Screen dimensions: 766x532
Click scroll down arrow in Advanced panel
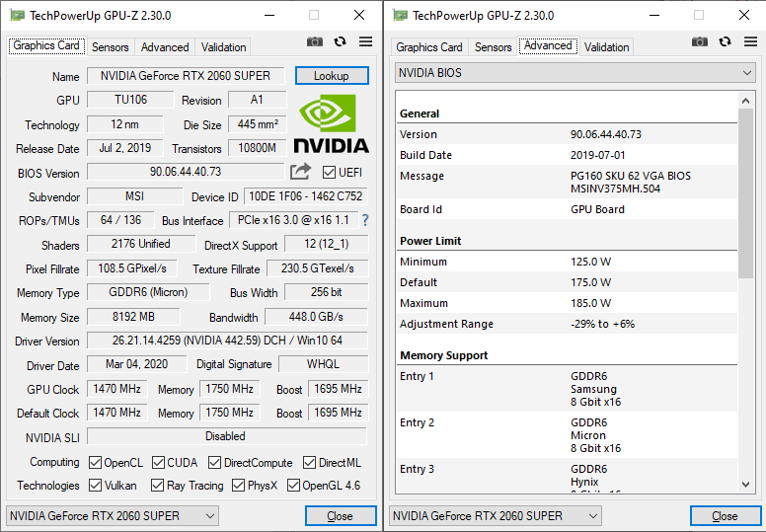[745, 485]
